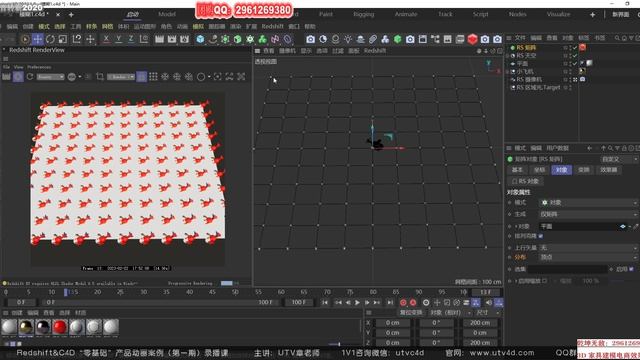The image size is (640, 360).
Task: Select the RS 天空 object row
Action: tap(526, 56)
